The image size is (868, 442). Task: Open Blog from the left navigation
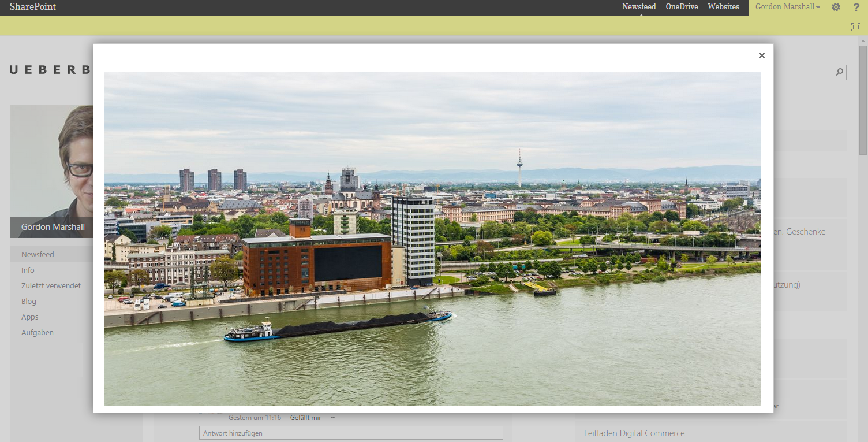[x=29, y=301]
